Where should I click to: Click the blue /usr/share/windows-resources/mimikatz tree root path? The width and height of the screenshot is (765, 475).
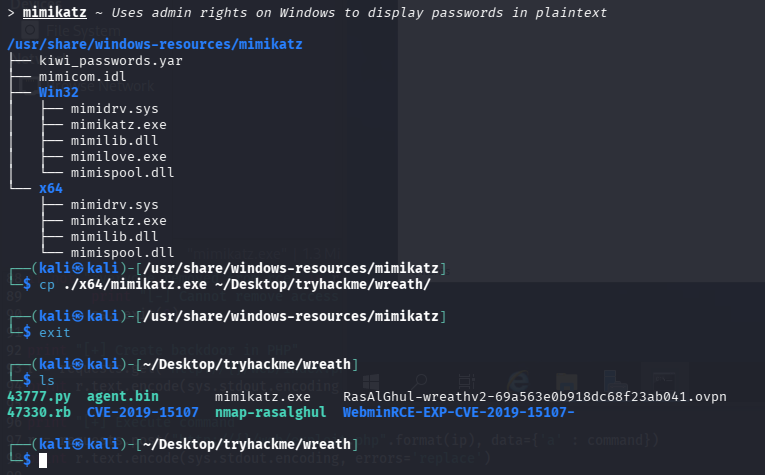pos(154,44)
